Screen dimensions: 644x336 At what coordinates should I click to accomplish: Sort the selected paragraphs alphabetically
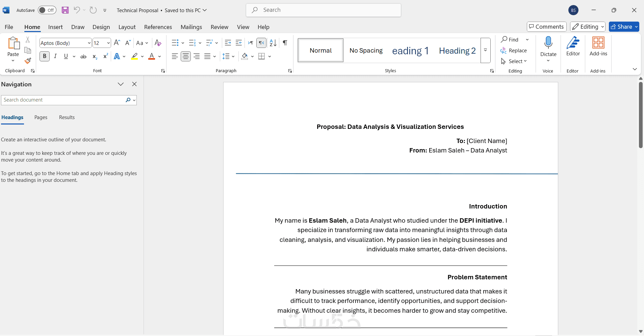click(273, 43)
